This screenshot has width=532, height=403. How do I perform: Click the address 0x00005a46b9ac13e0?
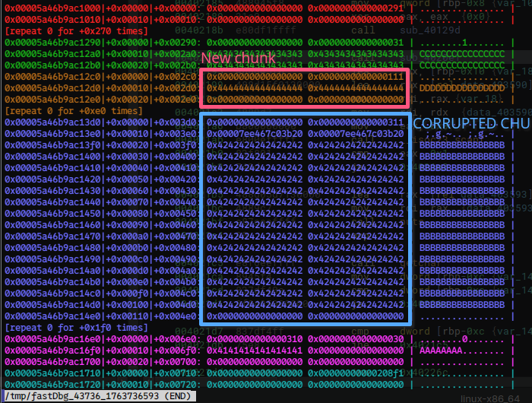[x=52, y=134]
